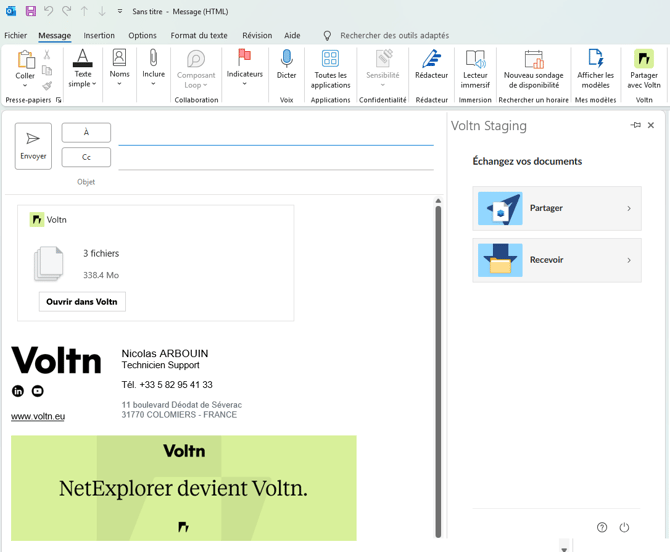
Task: Open the Sensibilité dropdown
Action: tap(382, 68)
